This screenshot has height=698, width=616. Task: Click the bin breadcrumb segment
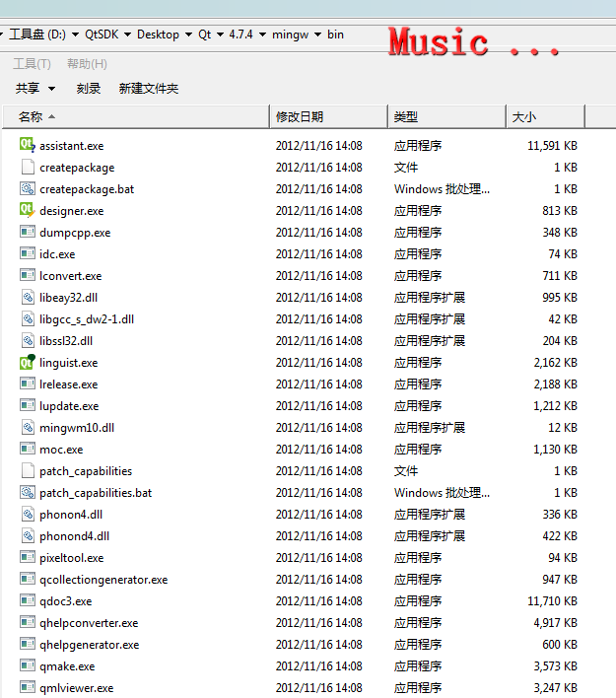click(x=335, y=35)
